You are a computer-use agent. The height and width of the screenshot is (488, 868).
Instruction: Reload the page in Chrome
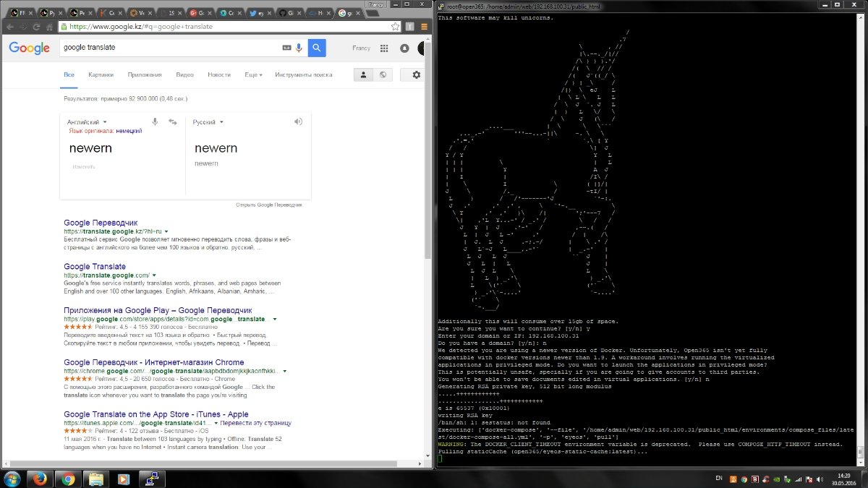(37, 26)
